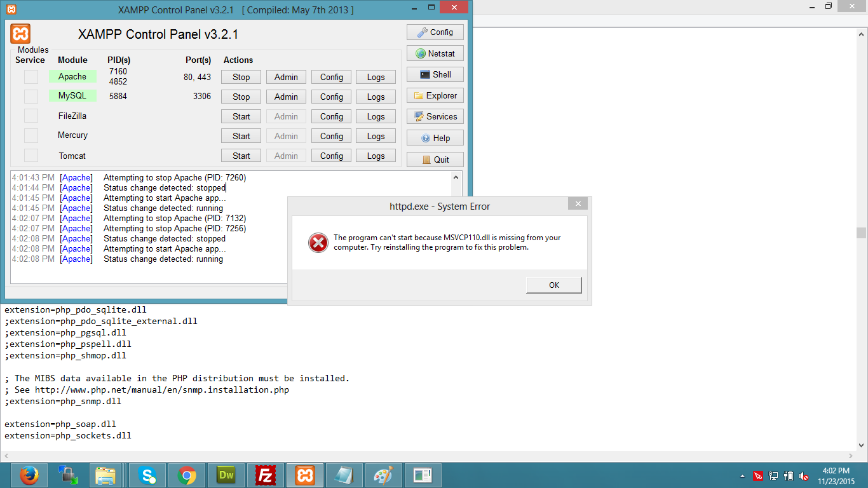Open Firefox from the taskbar
Viewport: 868px width, 488px height.
(29, 475)
